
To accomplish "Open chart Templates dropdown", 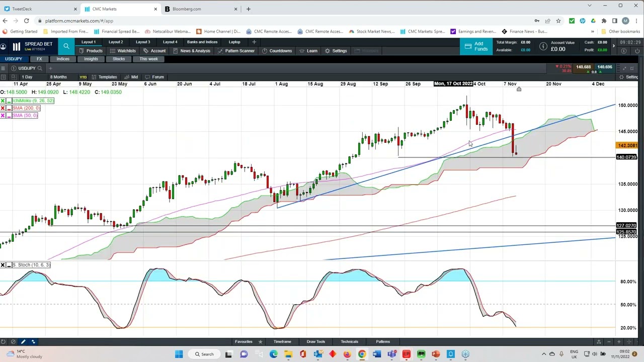I will 105,77.
